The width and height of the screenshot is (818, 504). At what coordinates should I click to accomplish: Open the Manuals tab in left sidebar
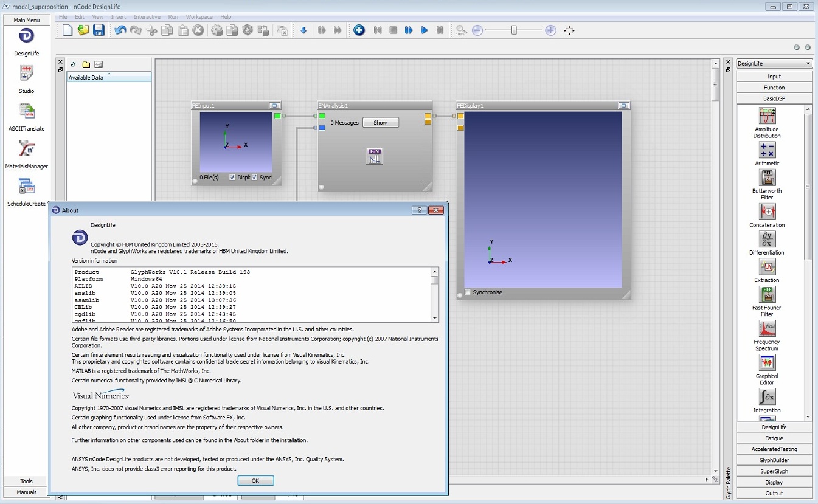26,492
